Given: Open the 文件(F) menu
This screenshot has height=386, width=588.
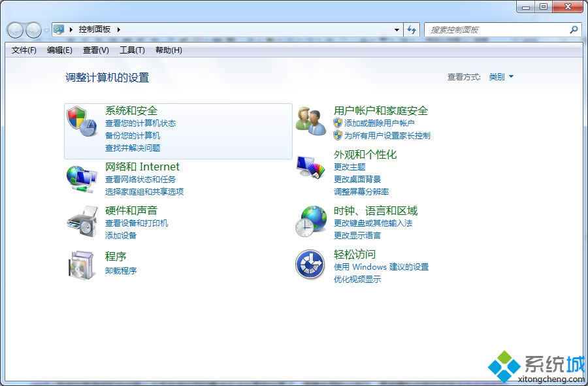Looking at the screenshot, I should pyautogui.click(x=24, y=50).
